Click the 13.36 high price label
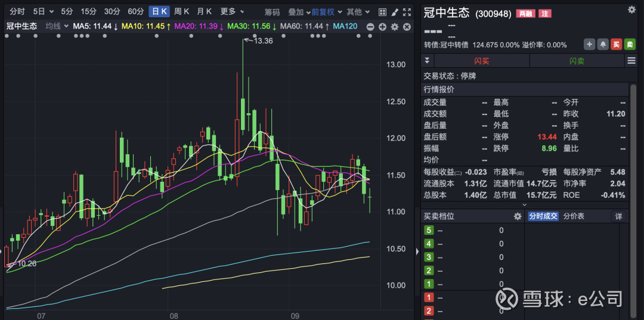Image resolution: width=644 pixels, height=320 pixels. point(264,41)
